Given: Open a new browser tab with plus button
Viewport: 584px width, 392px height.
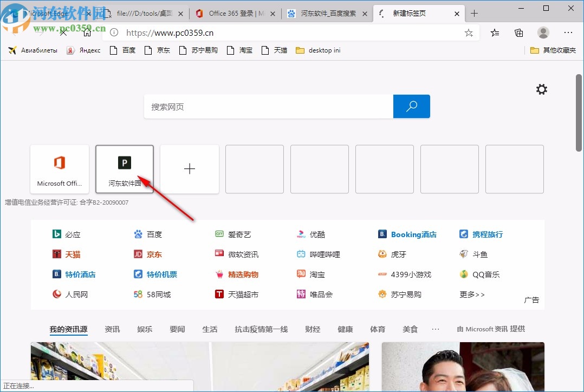Looking at the screenshot, I should 475,13.
